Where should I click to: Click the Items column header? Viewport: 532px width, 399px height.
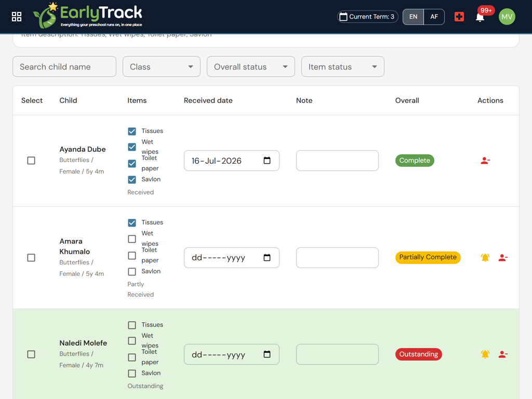click(x=137, y=100)
